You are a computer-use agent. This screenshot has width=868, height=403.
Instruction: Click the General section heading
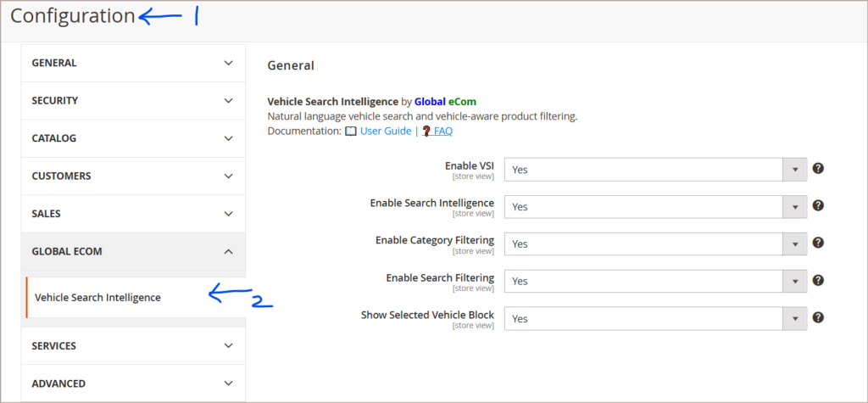pyautogui.click(x=291, y=65)
